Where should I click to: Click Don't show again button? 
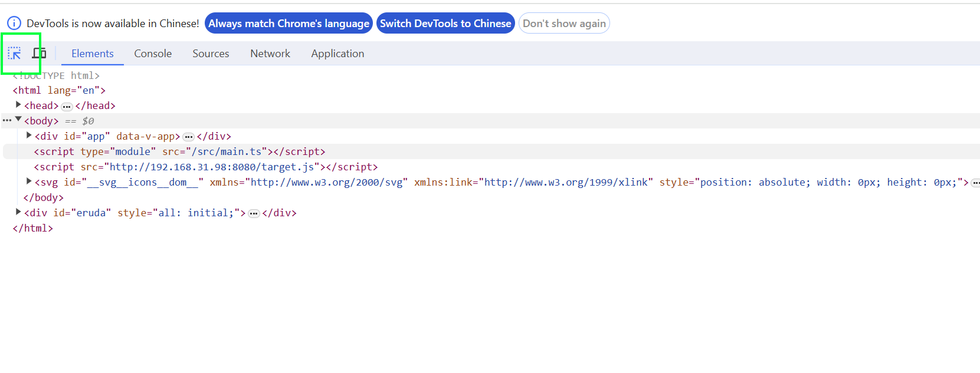point(564,24)
